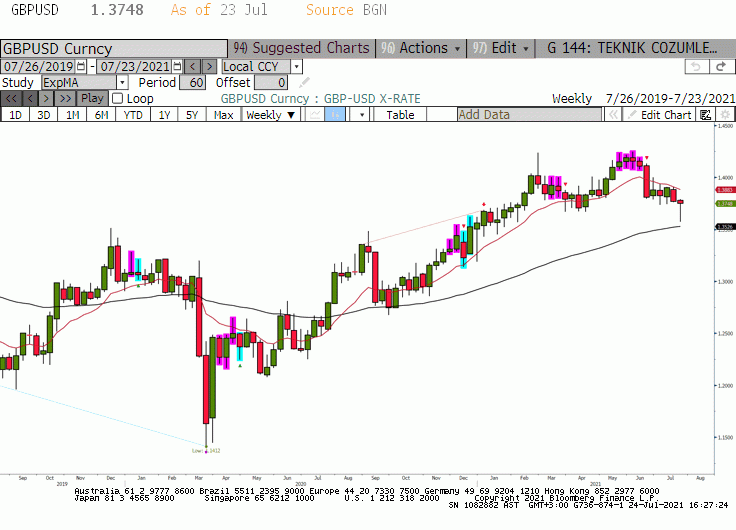Screen dimensions: 736x530
Task: Collapse the toolbar with the double chevron
Action: click(x=613, y=115)
